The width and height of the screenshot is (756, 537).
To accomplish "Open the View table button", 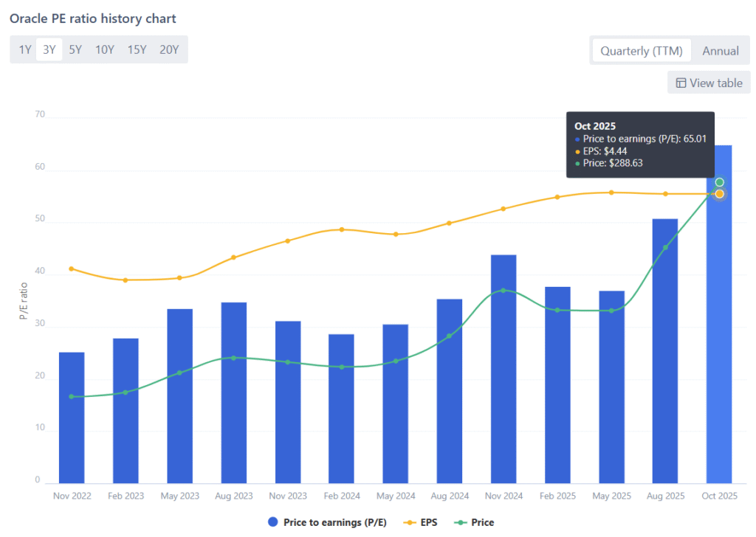I will 709,83.
